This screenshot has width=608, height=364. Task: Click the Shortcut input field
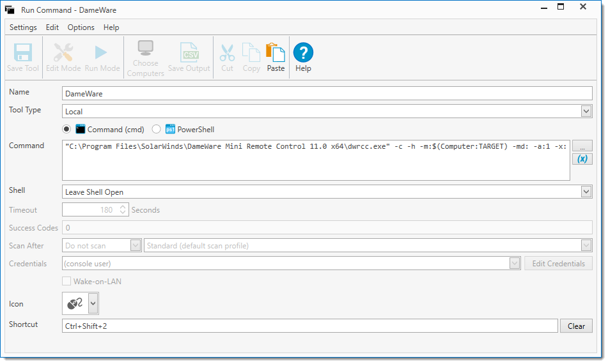[310, 326]
